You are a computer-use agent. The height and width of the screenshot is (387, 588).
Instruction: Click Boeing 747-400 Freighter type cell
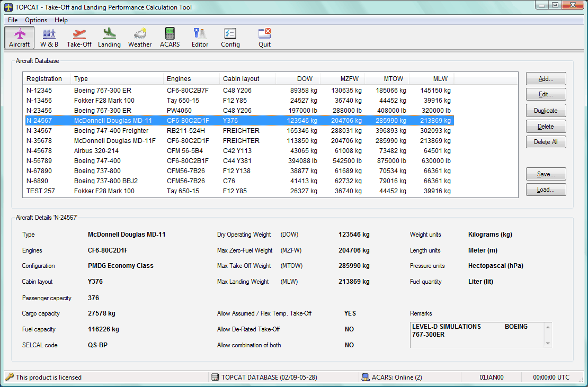click(x=111, y=131)
